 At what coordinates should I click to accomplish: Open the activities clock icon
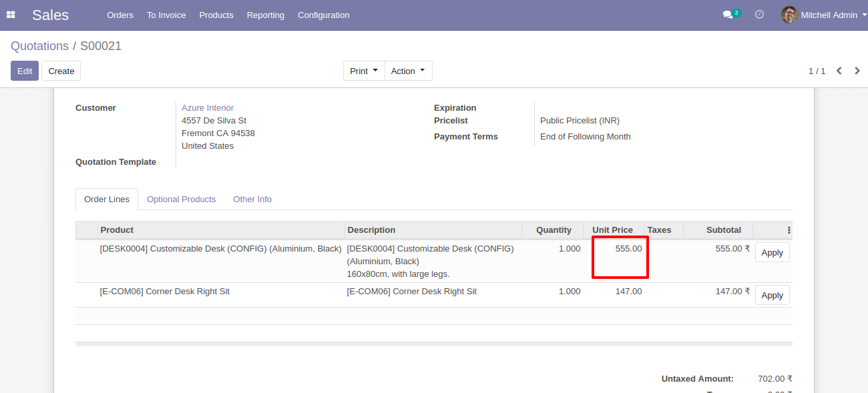click(759, 15)
